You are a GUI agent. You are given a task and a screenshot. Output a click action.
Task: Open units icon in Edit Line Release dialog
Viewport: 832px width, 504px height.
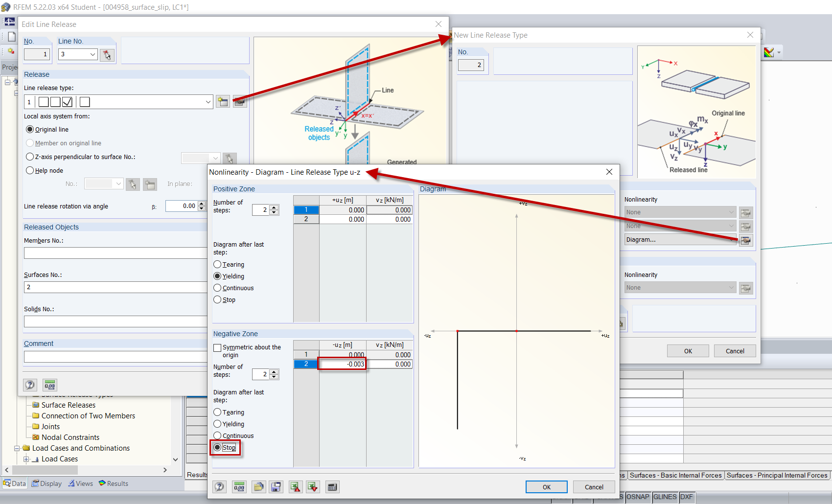(x=50, y=385)
